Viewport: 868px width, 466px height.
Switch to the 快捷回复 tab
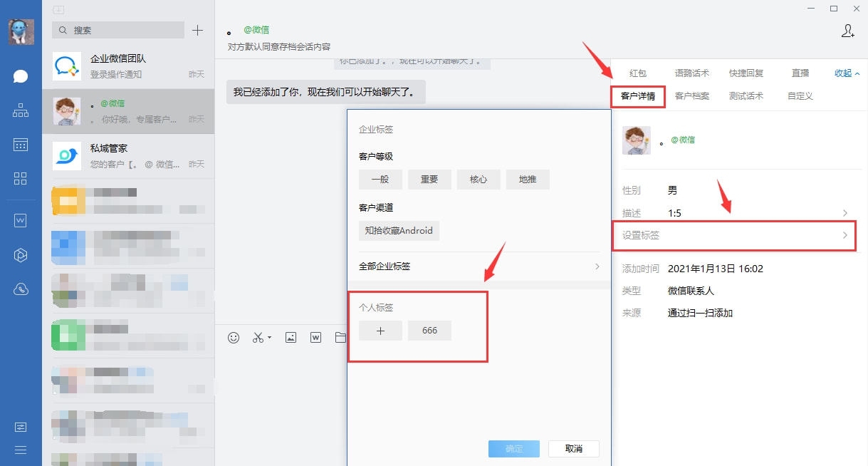coord(746,73)
